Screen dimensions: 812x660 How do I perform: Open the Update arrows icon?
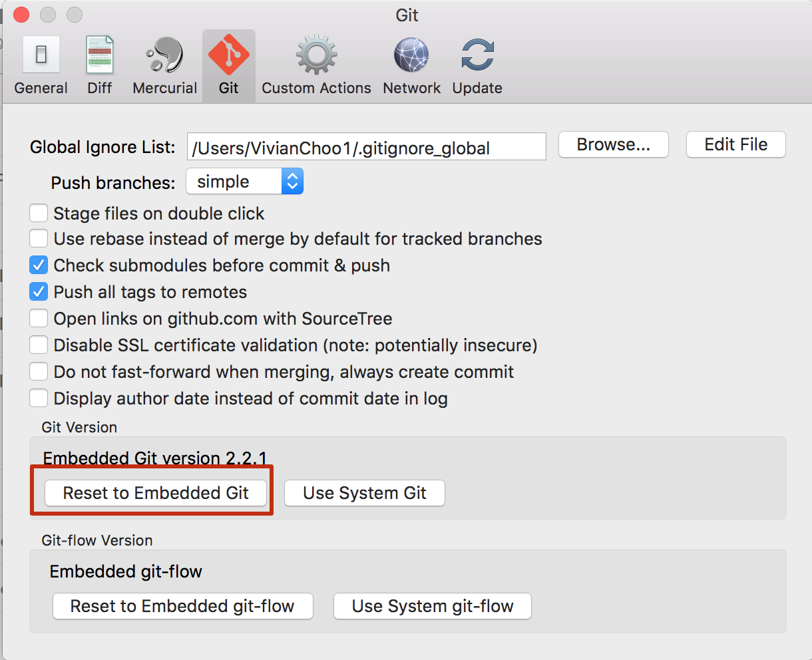pyautogui.click(x=477, y=55)
